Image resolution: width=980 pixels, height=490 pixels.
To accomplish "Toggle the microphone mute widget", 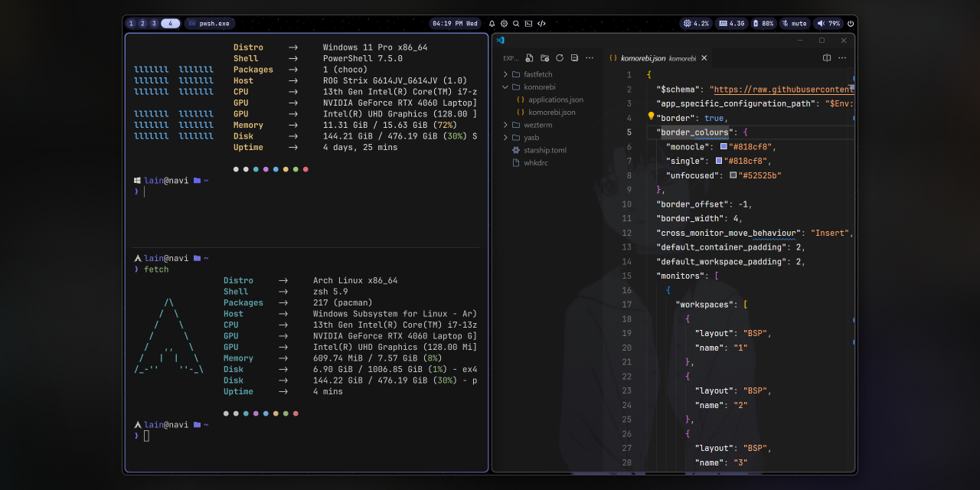I will pos(795,24).
